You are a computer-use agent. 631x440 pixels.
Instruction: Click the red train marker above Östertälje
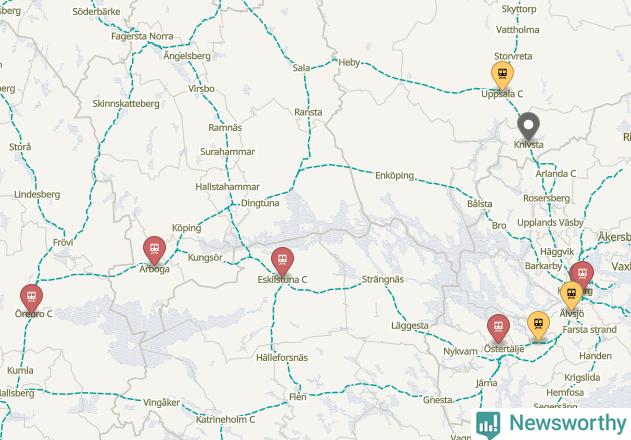(x=499, y=328)
